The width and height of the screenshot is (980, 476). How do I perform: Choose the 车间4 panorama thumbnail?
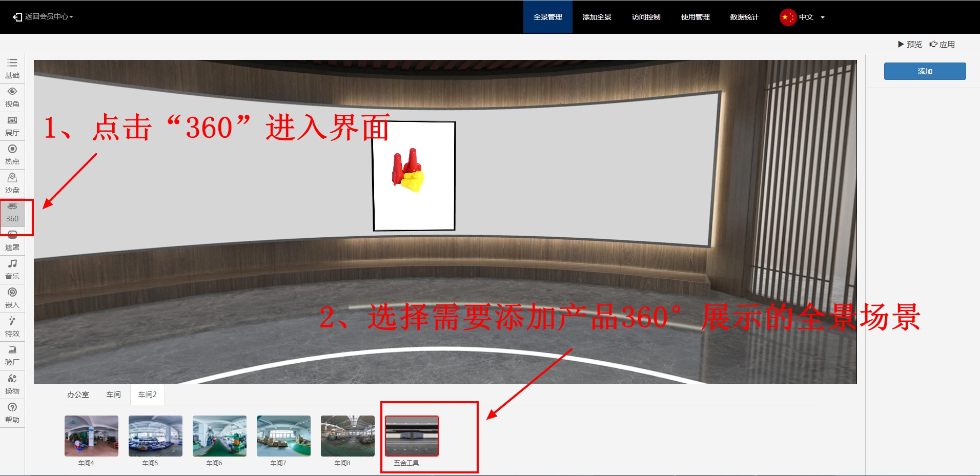[x=91, y=436]
